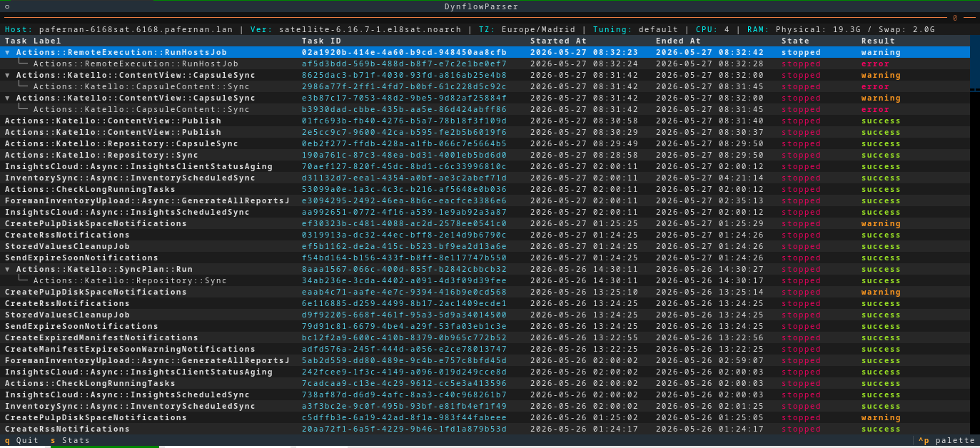980x448 pixels.
Task: Select the Repository::CapsuleSync task row
Action: click(x=485, y=143)
